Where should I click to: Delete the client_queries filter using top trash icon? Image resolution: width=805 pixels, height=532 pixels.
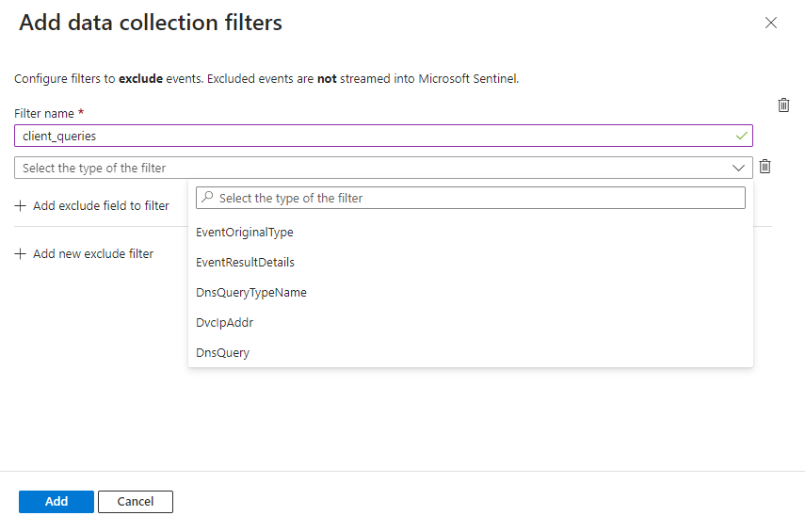pos(783,105)
